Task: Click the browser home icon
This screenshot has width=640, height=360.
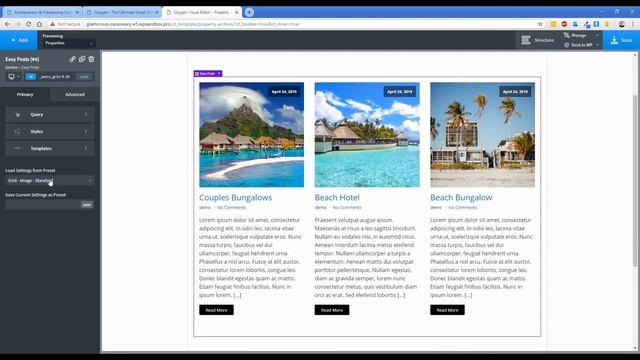Action: [39, 24]
